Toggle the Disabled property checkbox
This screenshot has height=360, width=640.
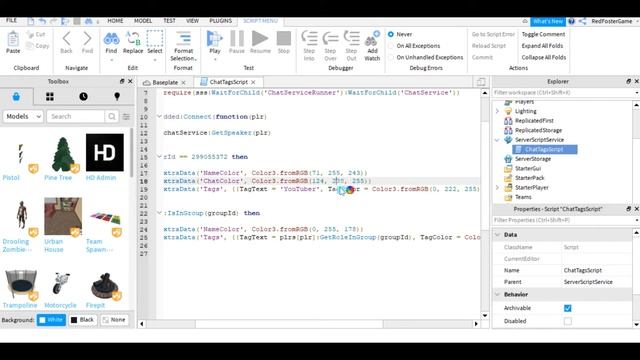tap(568, 321)
